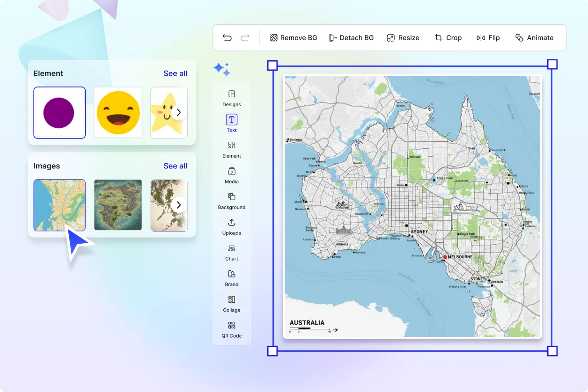Open the Resize tool
The image size is (588, 392).
403,38
